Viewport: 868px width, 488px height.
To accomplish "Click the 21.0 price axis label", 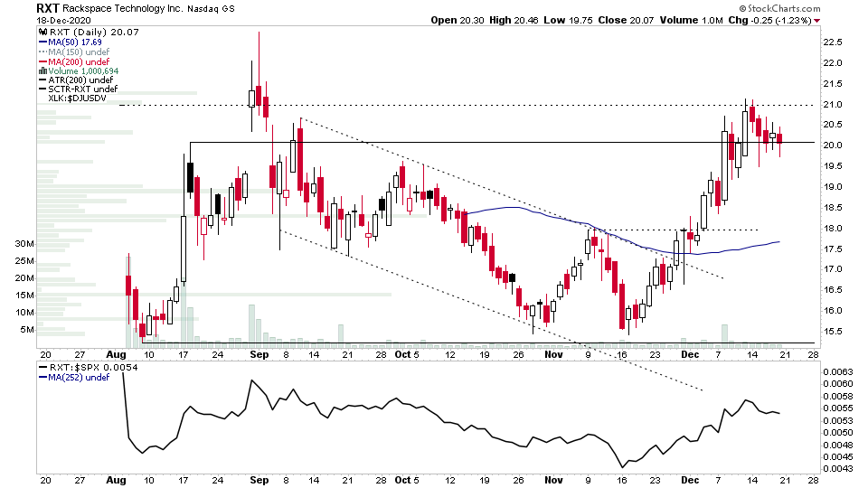I will point(833,105).
